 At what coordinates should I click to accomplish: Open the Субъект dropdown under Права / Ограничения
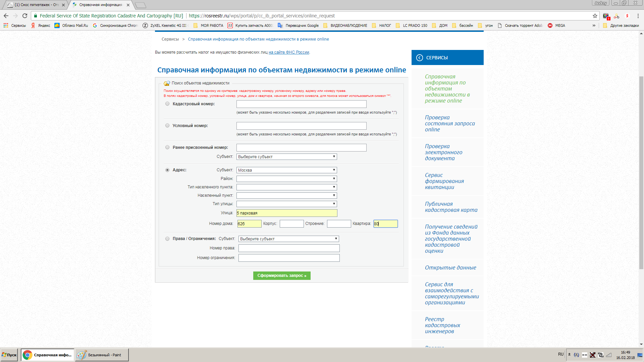[288, 239]
